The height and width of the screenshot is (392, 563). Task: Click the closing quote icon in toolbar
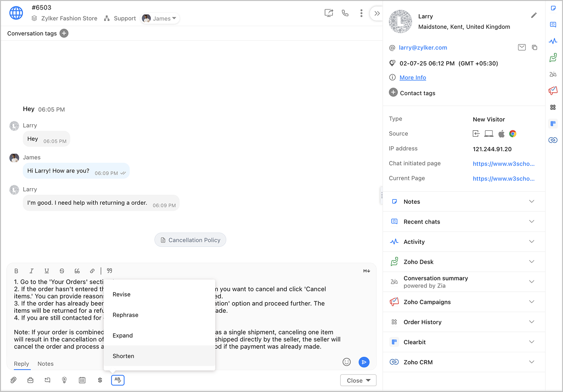coord(110,271)
